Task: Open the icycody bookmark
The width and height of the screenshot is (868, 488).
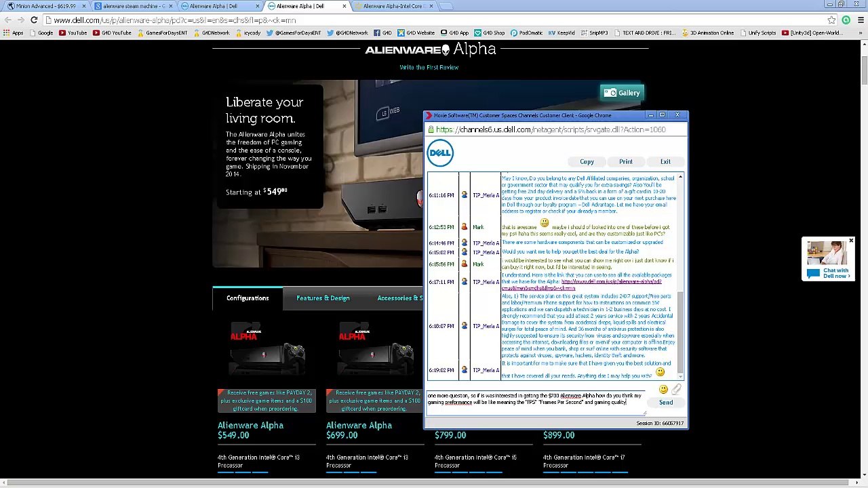Action: (248, 33)
